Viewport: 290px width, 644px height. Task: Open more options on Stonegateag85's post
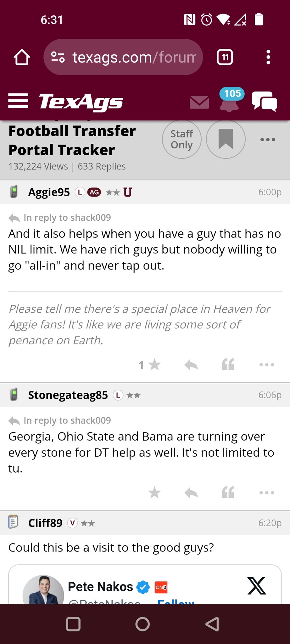pos(267,492)
